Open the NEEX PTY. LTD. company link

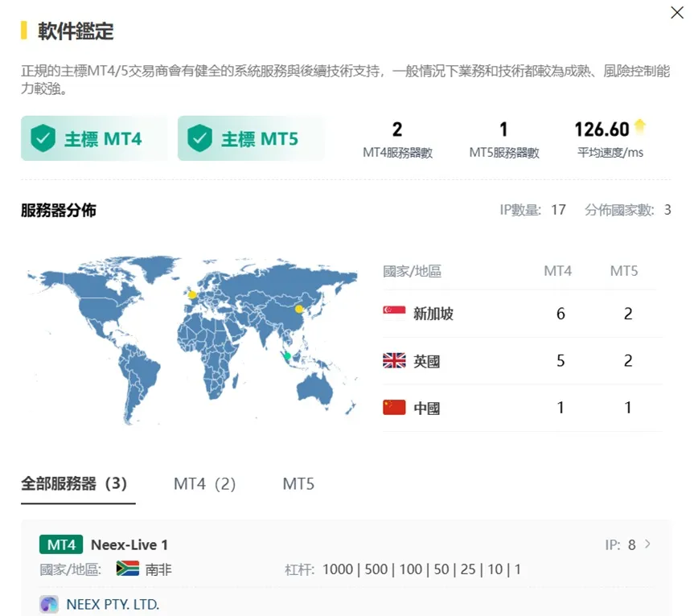click(x=113, y=604)
